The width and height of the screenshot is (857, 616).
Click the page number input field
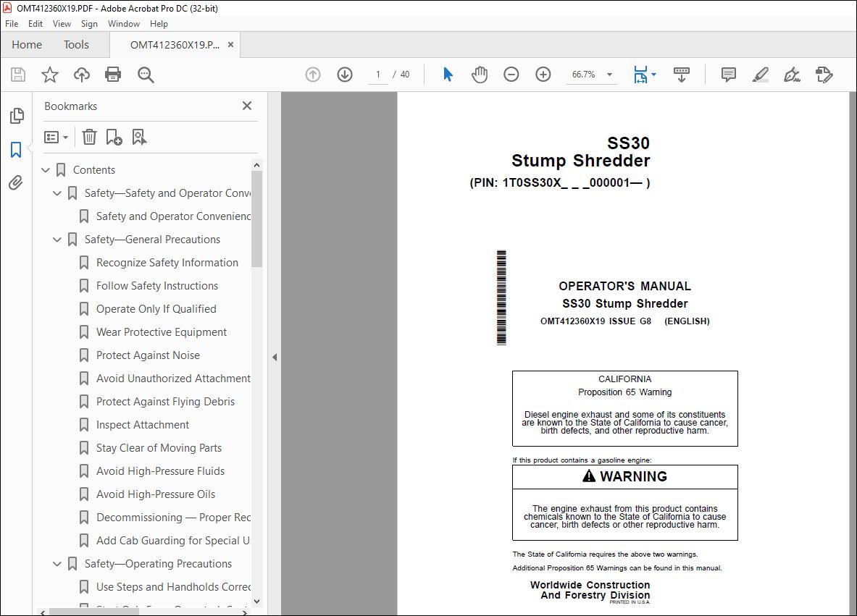(x=377, y=75)
